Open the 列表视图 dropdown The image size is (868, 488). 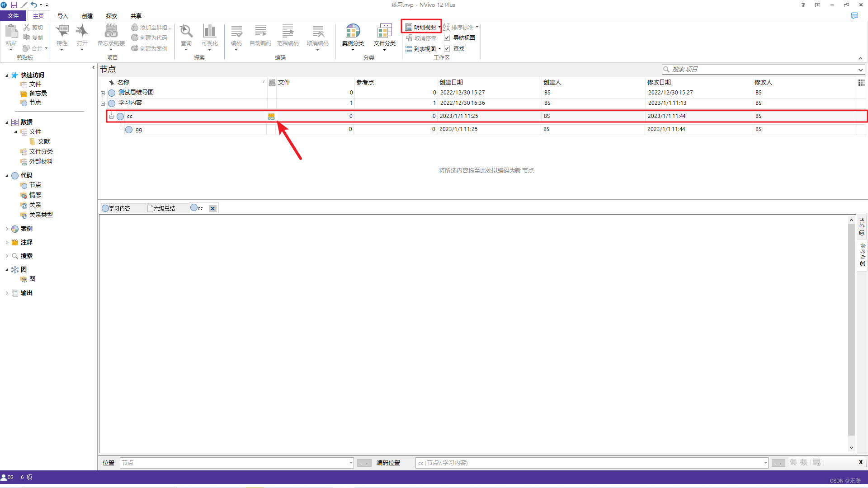pyautogui.click(x=439, y=49)
